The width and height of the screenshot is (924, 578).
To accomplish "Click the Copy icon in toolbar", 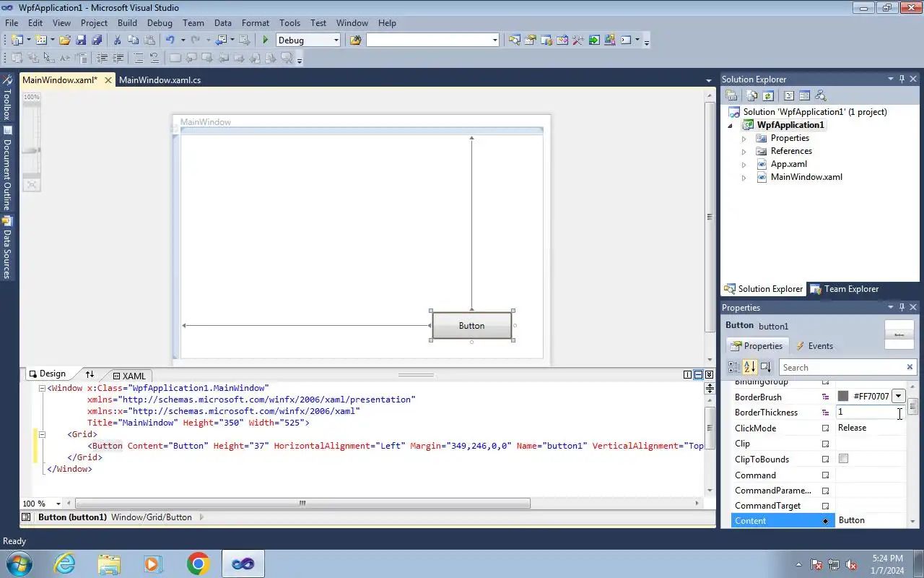I will coord(133,40).
